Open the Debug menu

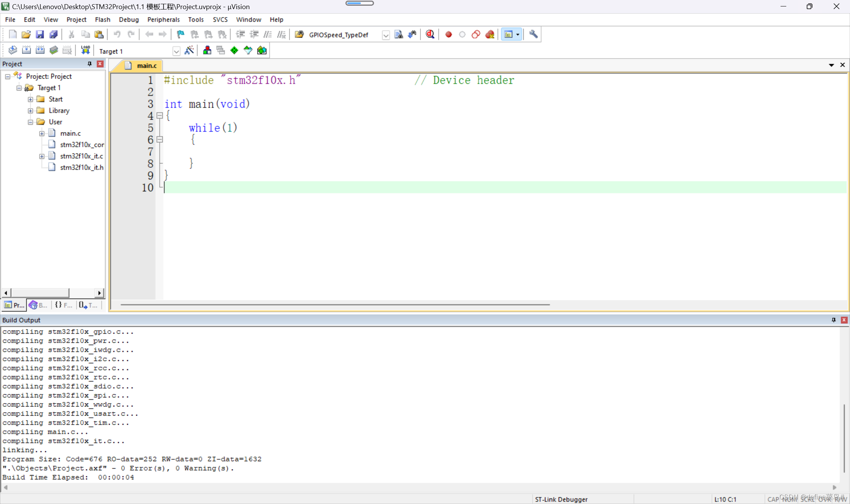(129, 19)
